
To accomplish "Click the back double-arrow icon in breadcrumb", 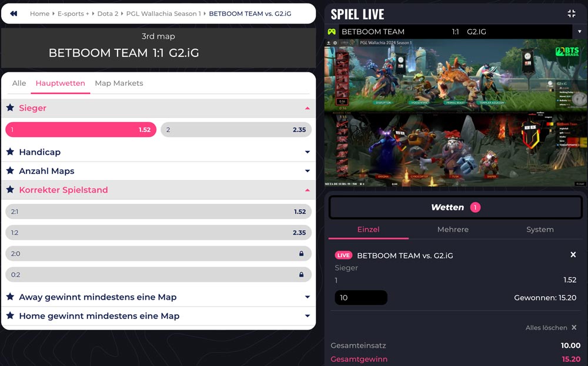I will pyautogui.click(x=14, y=14).
